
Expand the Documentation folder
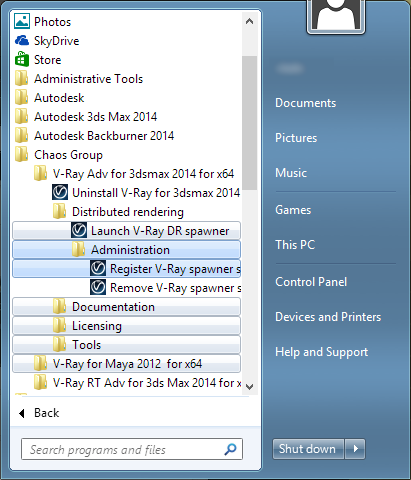pos(126,307)
